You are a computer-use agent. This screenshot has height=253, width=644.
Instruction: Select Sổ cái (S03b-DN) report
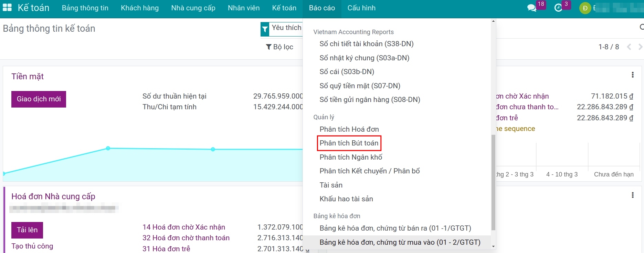tap(347, 72)
